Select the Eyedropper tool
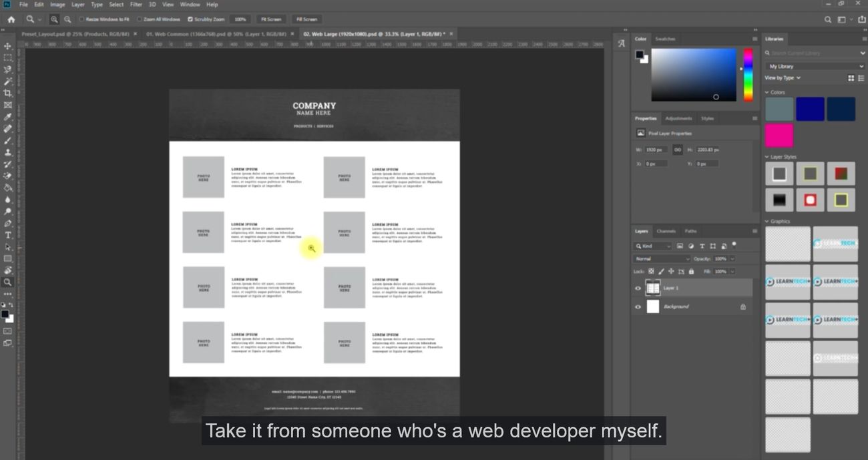 (8, 117)
